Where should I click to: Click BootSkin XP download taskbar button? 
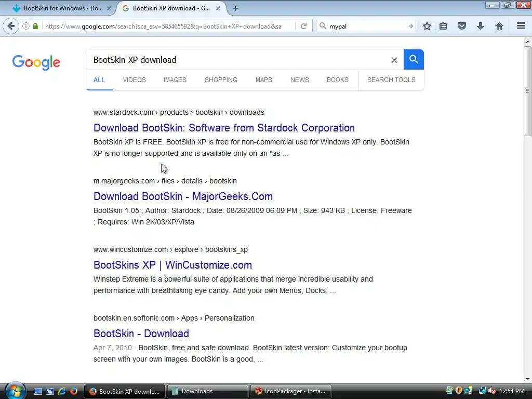[125, 391]
